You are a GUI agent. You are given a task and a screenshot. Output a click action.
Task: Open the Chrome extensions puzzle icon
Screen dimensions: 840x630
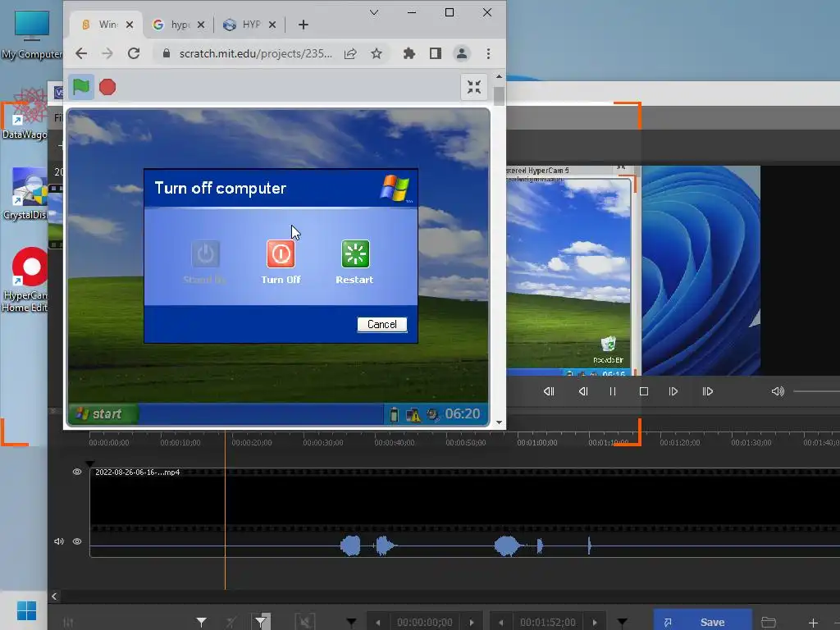[x=409, y=53]
